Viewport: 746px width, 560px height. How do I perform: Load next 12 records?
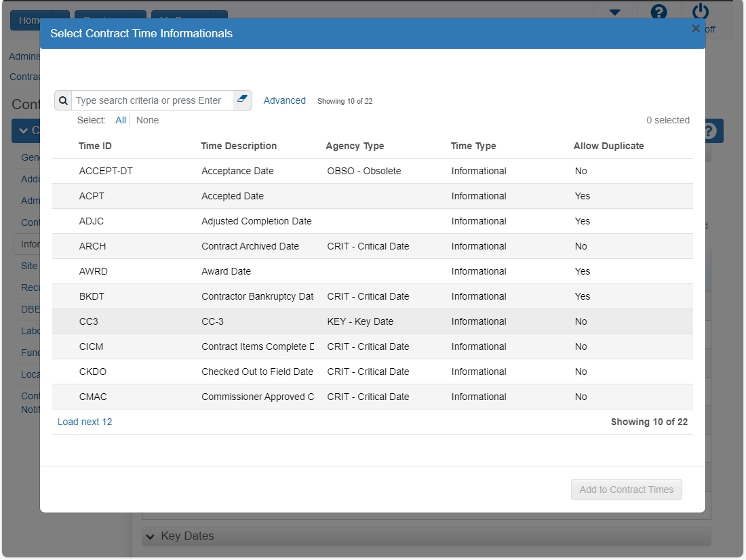(85, 422)
